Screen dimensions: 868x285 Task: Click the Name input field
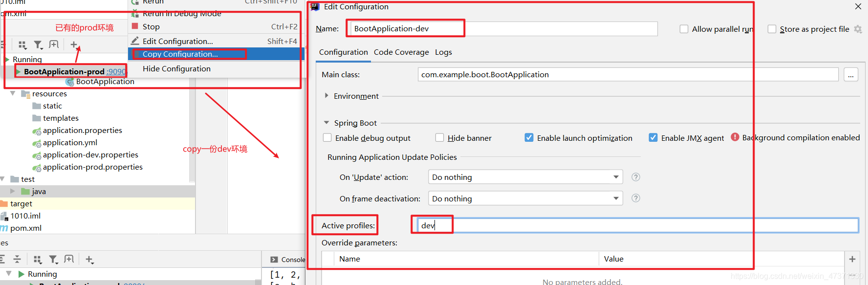[503, 29]
